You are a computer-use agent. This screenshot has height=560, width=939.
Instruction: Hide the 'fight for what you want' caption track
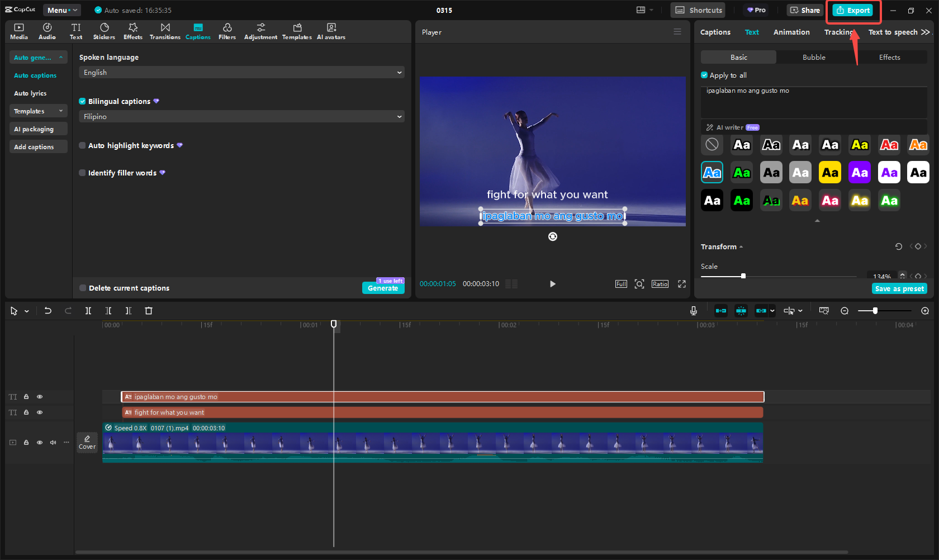pyautogui.click(x=40, y=412)
